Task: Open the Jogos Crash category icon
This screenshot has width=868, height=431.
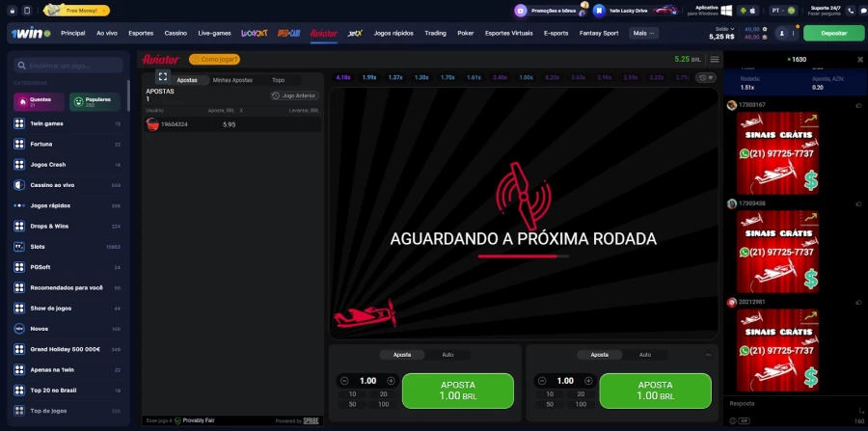Action: [19, 164]
